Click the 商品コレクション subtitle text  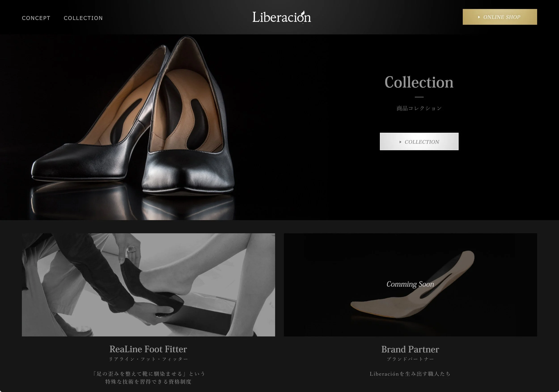point(419,108)
